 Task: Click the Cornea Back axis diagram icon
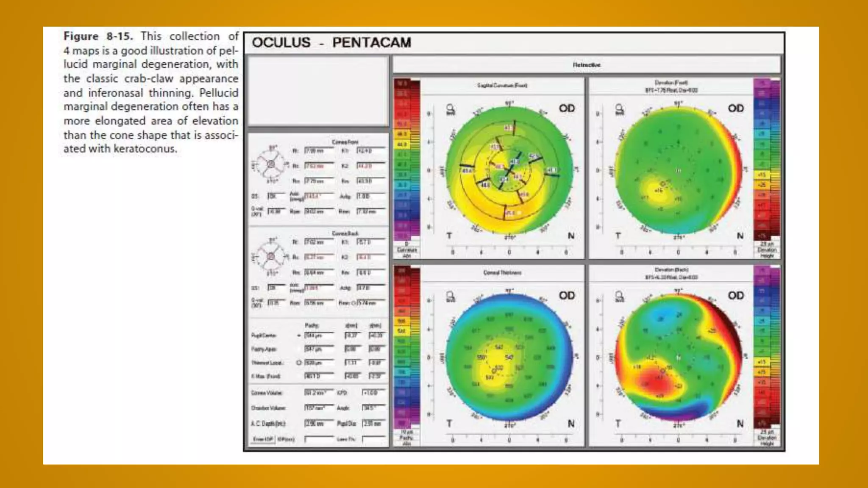(x=270, y=256)
